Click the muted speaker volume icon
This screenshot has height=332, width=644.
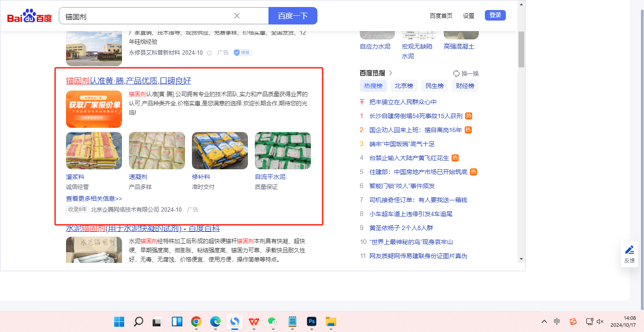pyautogui.click(x=600, y=322)
